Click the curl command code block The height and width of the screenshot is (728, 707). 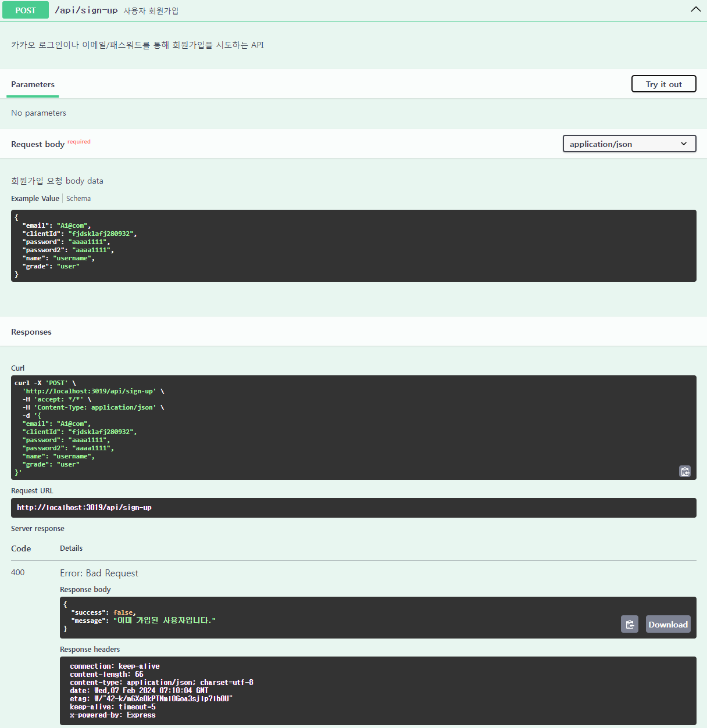click(x=353, y=428)
